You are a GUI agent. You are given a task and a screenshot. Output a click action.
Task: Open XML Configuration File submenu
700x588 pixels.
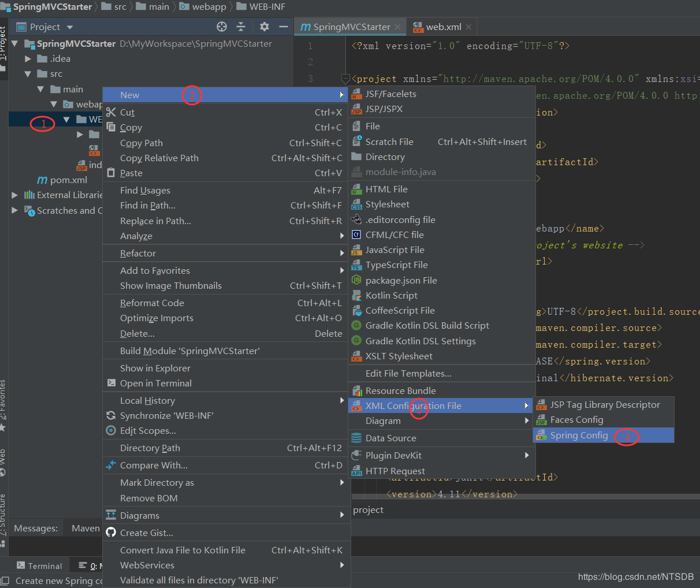(441, 405)
